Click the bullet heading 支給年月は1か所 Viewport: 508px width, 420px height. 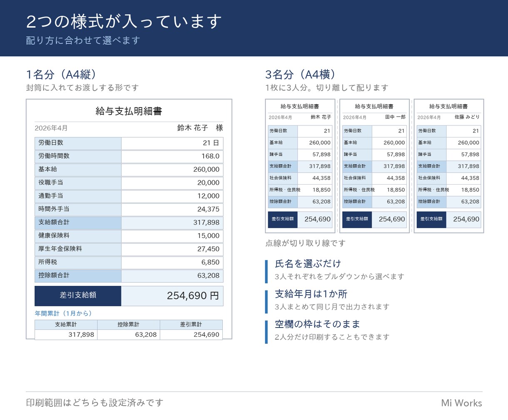coord(311,294)
